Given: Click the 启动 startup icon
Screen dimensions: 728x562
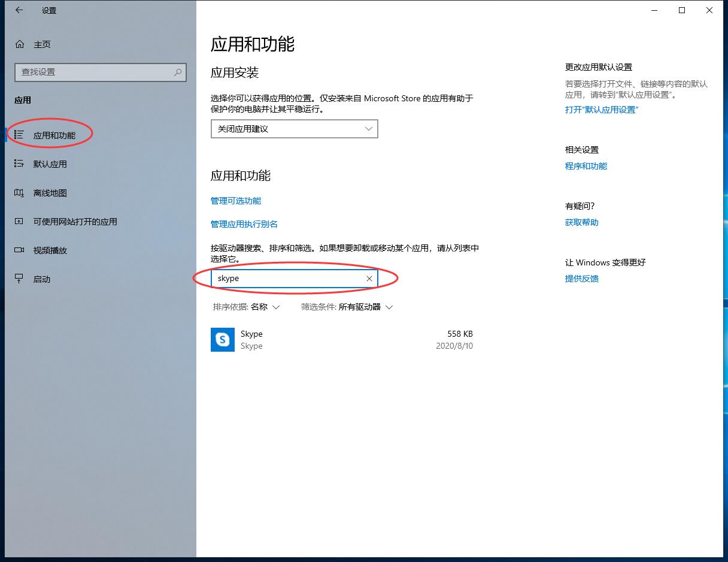Looking at the screenshot, I should click(x=19, y=279).
